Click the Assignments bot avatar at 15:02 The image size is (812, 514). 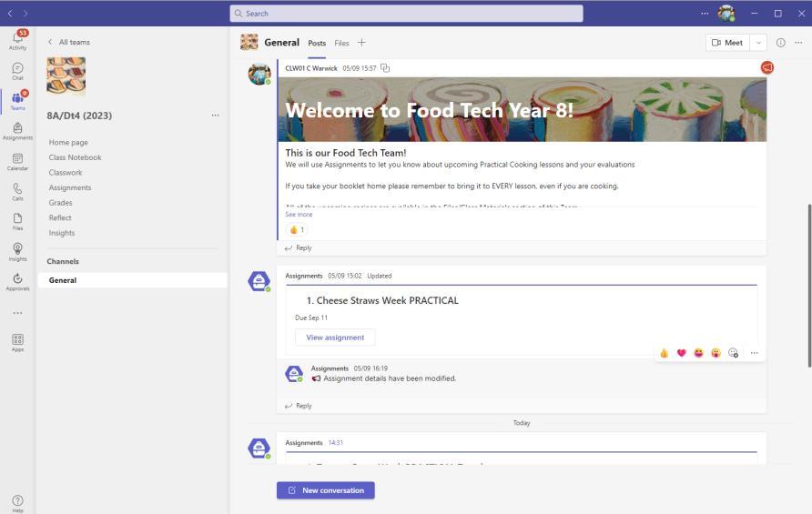pos(259,281)
